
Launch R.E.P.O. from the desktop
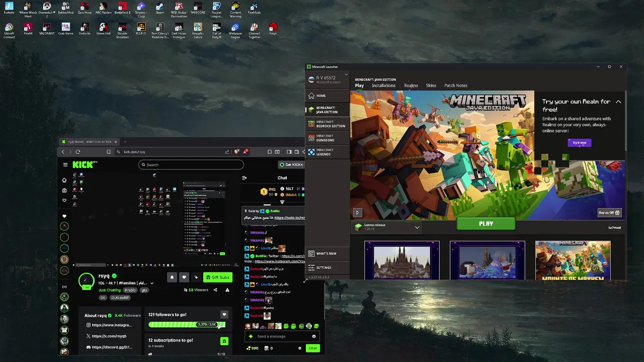[x=141, y=29]
